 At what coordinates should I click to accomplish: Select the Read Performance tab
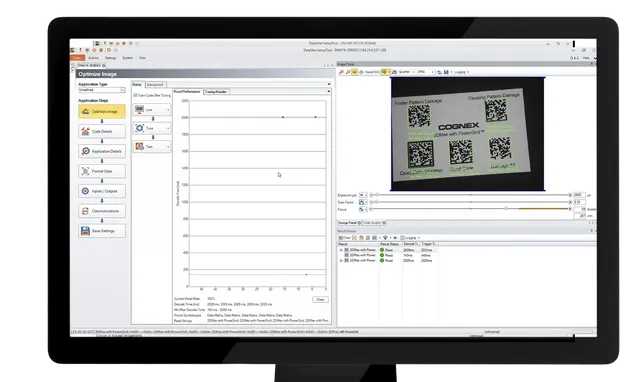187,92
